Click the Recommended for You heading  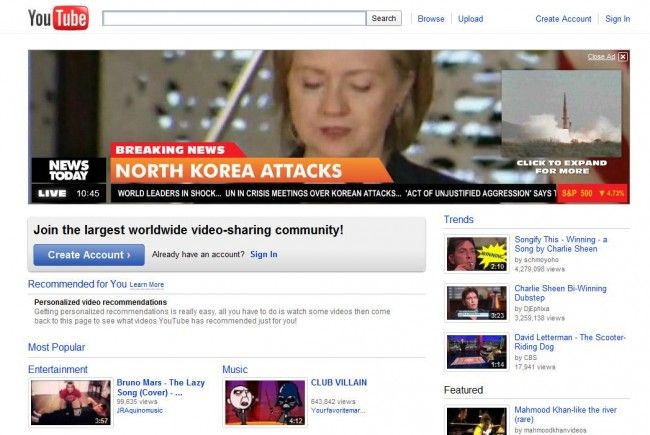78,284
